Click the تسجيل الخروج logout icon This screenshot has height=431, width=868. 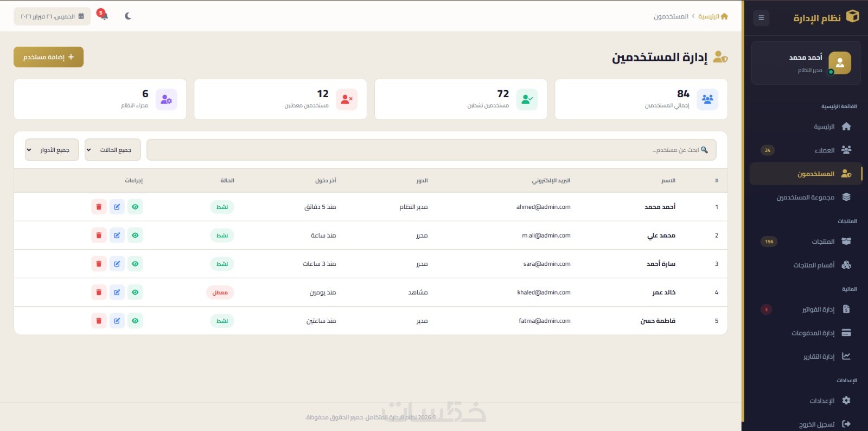(x=846, y=424)
